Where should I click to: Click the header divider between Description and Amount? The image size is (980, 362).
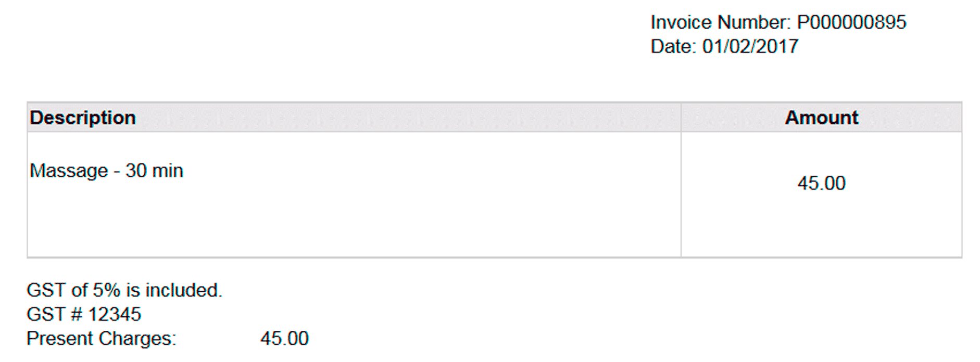click(x=681, y=118)
